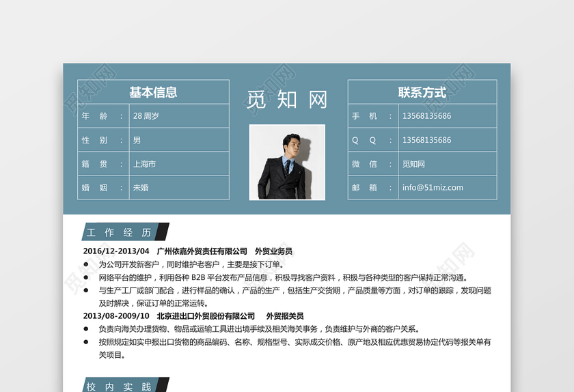The width and height of the screenshot is (574, 392).
Task: Click the 邮箱 label cell
Action: click(x=373, y=188)
